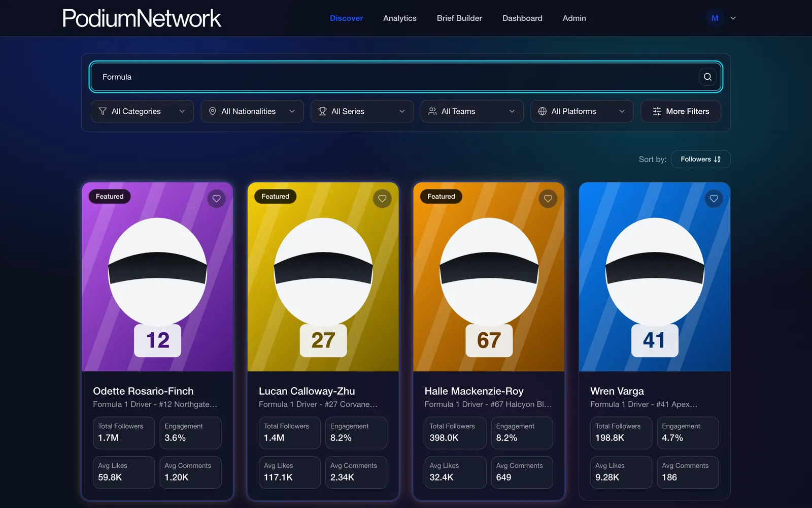Image resolution: width=812 pixels, height=508 pixels.
Task: Navigate to Dashboard
Action: [522, 18]
